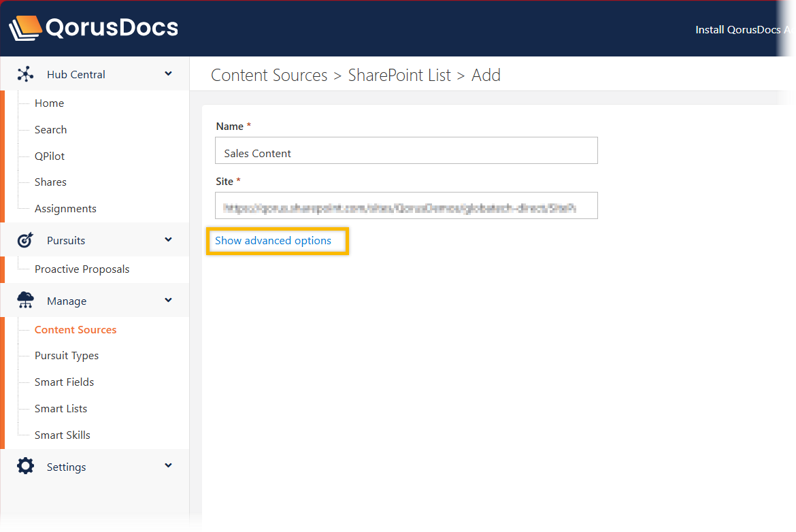The image size is (796, 532).
Task: Select Shares in Hub Central
Action: (x=50, y=182)
